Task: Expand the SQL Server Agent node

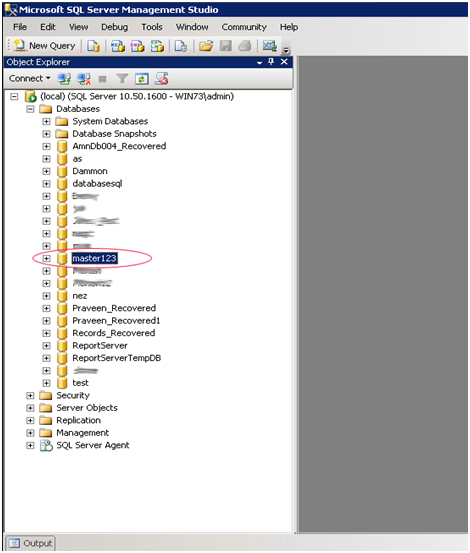Action: click(30, 446)
